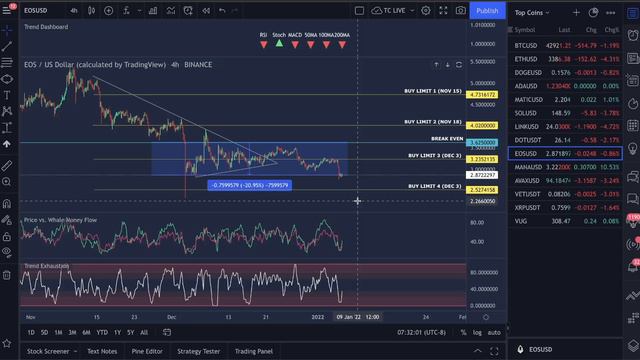The height and width of the screenshot is (360, 640).
Task: Toggle percent scale mode
Action: click(463, 333)
